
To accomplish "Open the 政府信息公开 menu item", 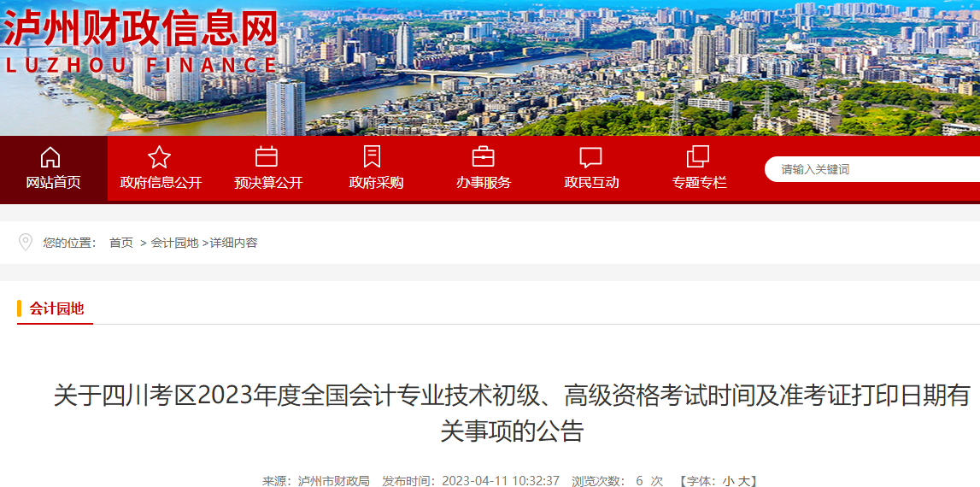I will [161, 183].
